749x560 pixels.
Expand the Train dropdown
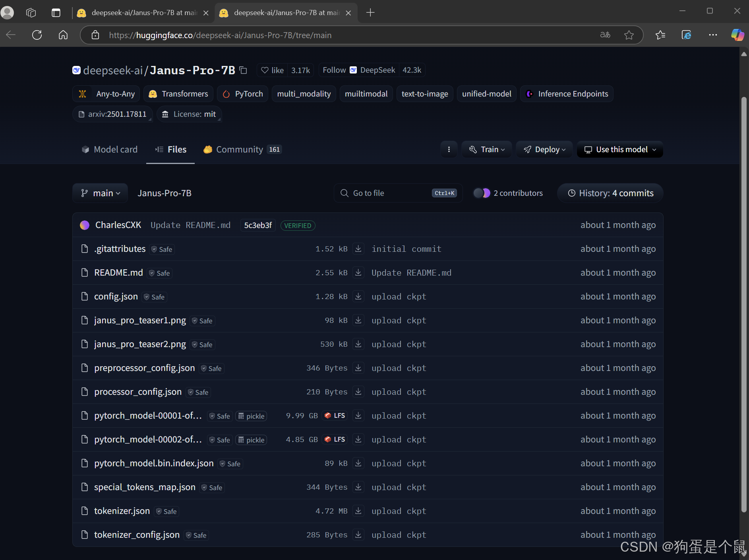pyautogui.click(x=487, y=149)
